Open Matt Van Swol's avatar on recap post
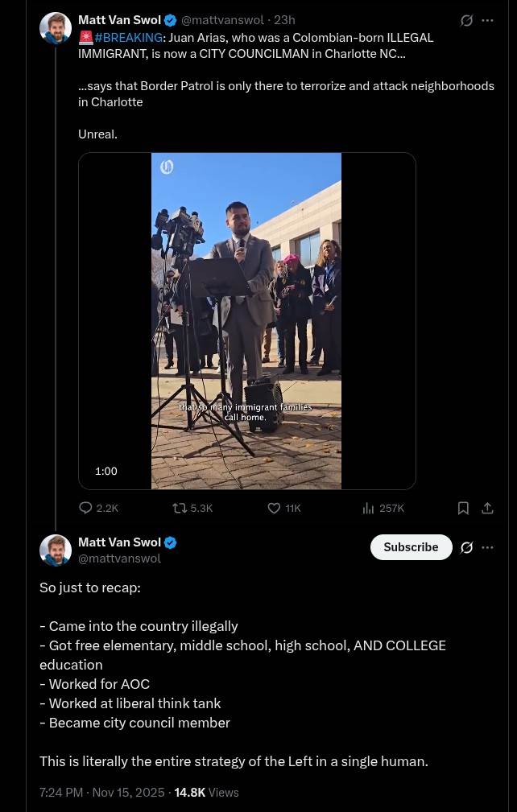Image resolution: width=517 pixels, height=812 pixels. pos(56,550)
